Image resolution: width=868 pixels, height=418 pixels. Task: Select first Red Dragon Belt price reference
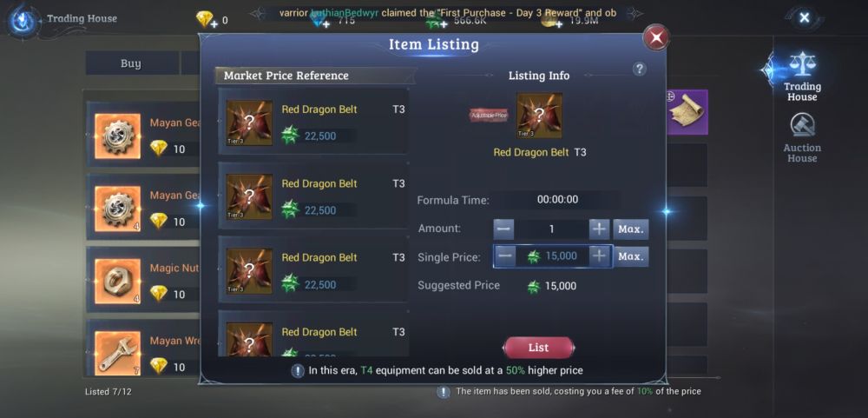(314, 122)
